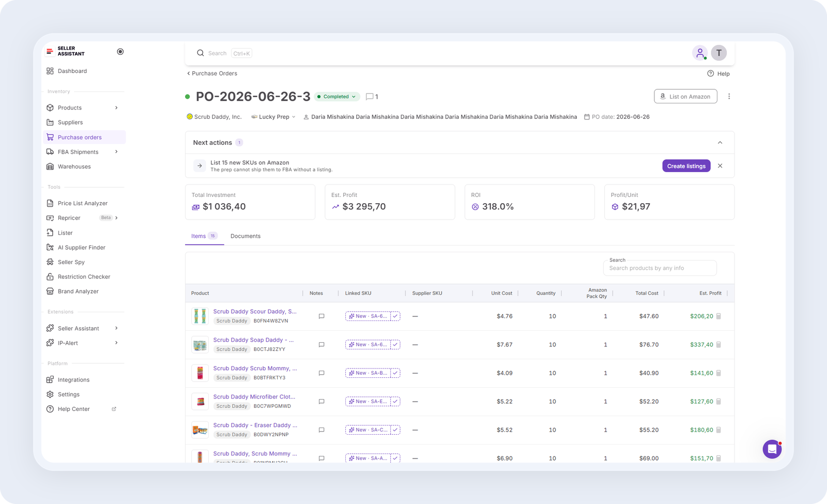Expand the Lucky Prep dropdown

tap(273, 117)
